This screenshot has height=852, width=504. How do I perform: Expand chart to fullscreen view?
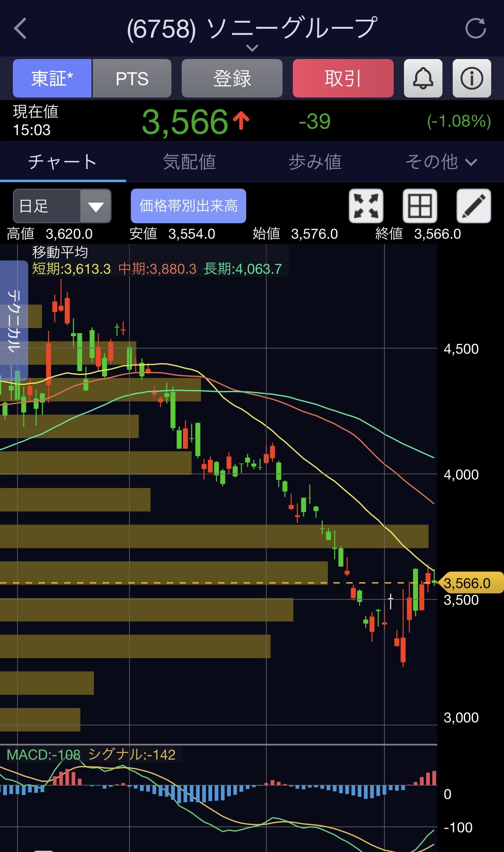pyautogui.click(x=366, y=206)
